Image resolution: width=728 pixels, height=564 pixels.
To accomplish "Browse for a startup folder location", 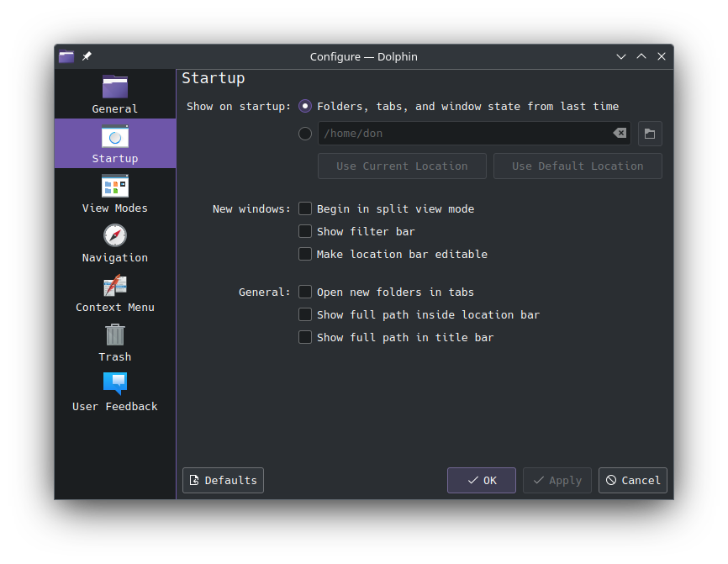I will [x=650, y=134].
